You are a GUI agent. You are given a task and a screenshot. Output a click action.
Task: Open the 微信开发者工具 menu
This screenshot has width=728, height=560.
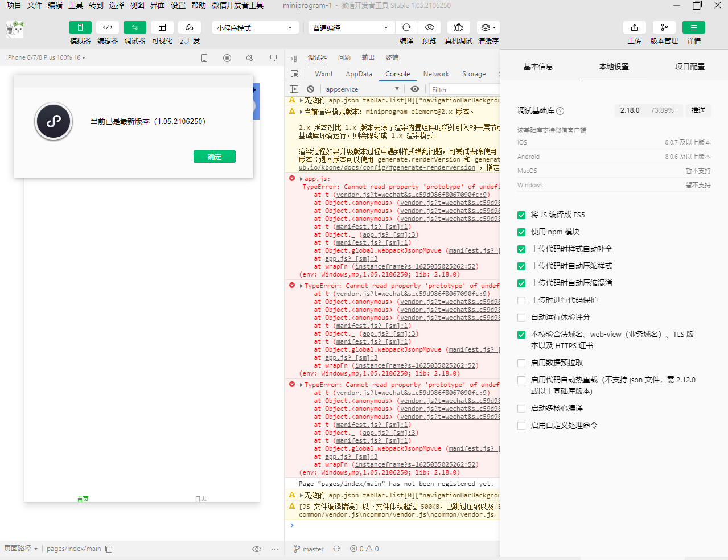(x=237, y=5)
